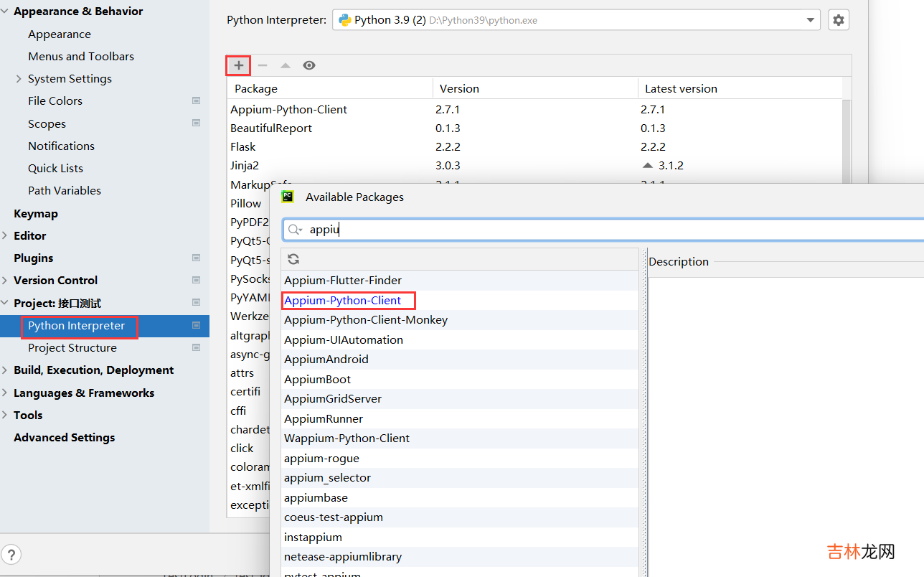Open the interpreter settings gear icon
This screenshot has width=924, height=577.
[x=838, y=20]
